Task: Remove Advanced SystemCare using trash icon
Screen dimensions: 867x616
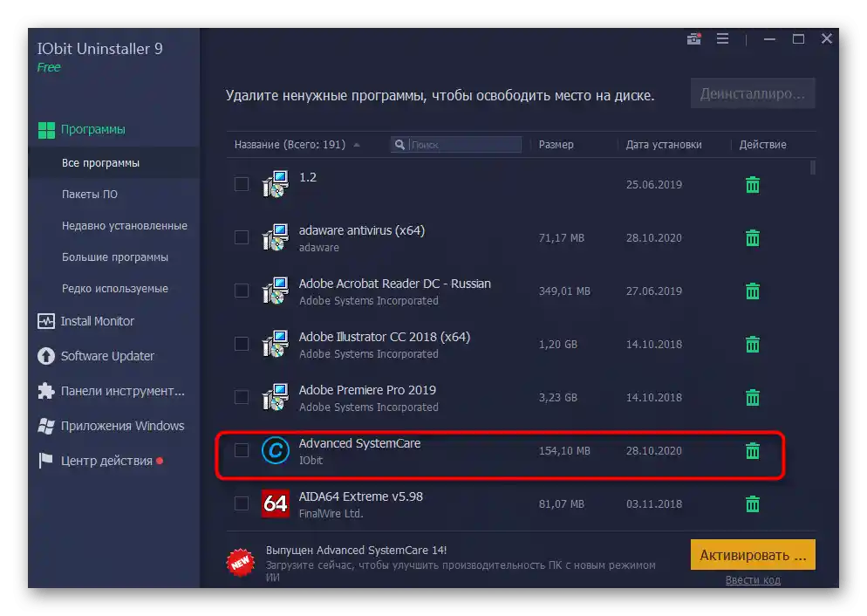Action: click(752, 450)
